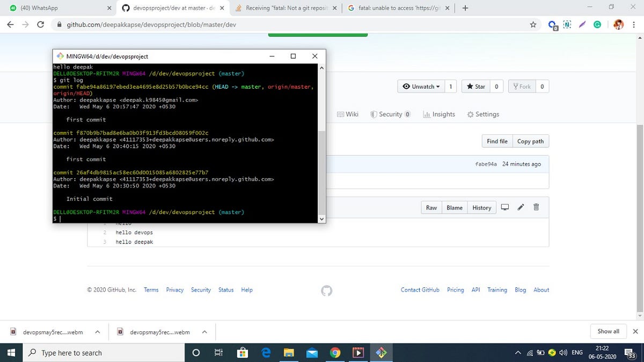Image resolution: width=644 pixels, height=362 pixels.
Task: Open raw file view with the display icon
Action: pyautogui.click(x=504, y=207)
